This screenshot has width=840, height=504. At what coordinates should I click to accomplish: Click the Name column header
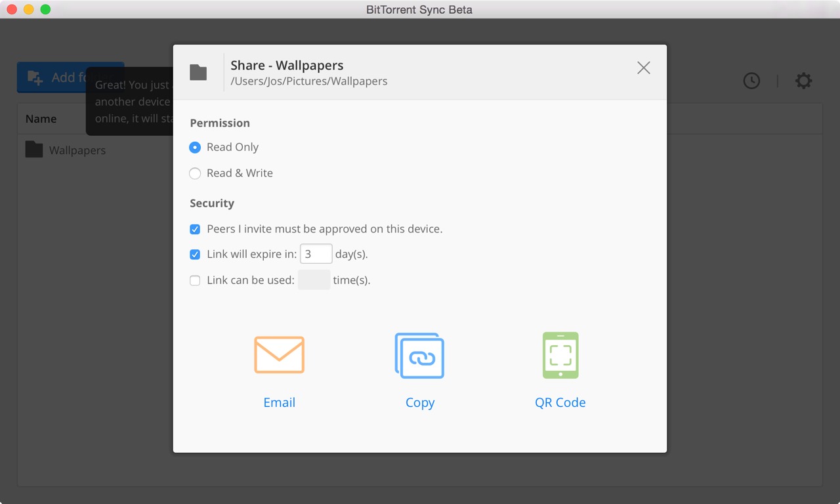point(41,119)
